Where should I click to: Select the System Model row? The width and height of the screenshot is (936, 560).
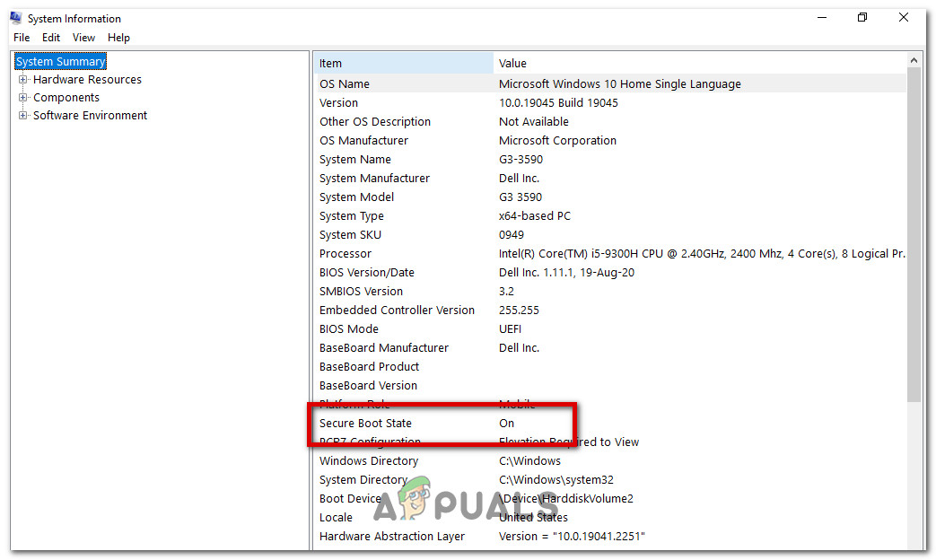610,197
